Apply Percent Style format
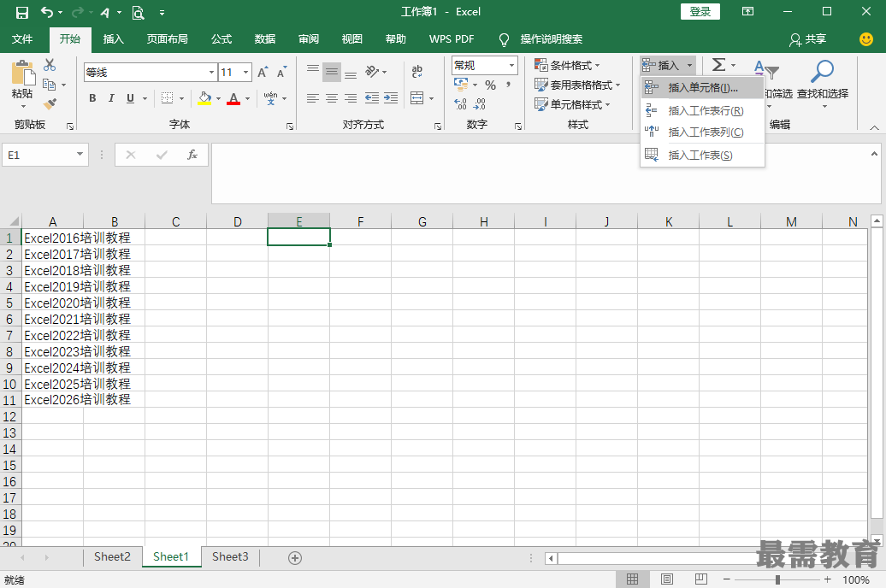886x588 pixels. pos(491,85)
